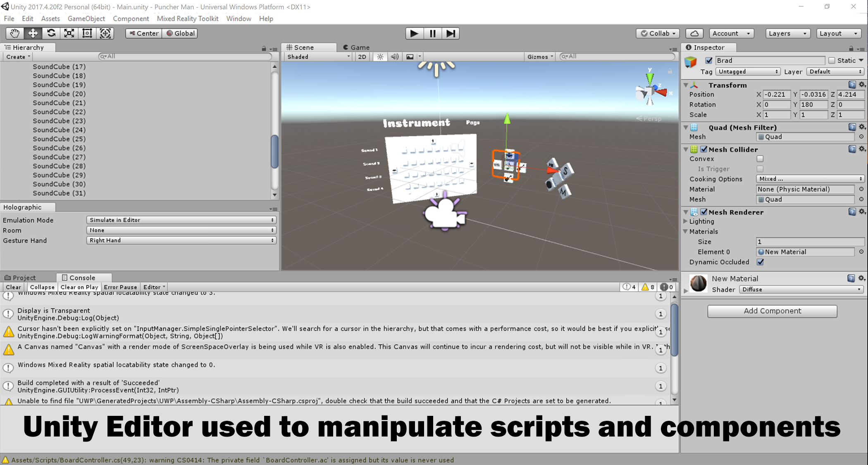The width and height of the screenshot is (868, 465).
Task: Select the Rect Transform tool
Action: pyautogui.click(x=87, y=33)
